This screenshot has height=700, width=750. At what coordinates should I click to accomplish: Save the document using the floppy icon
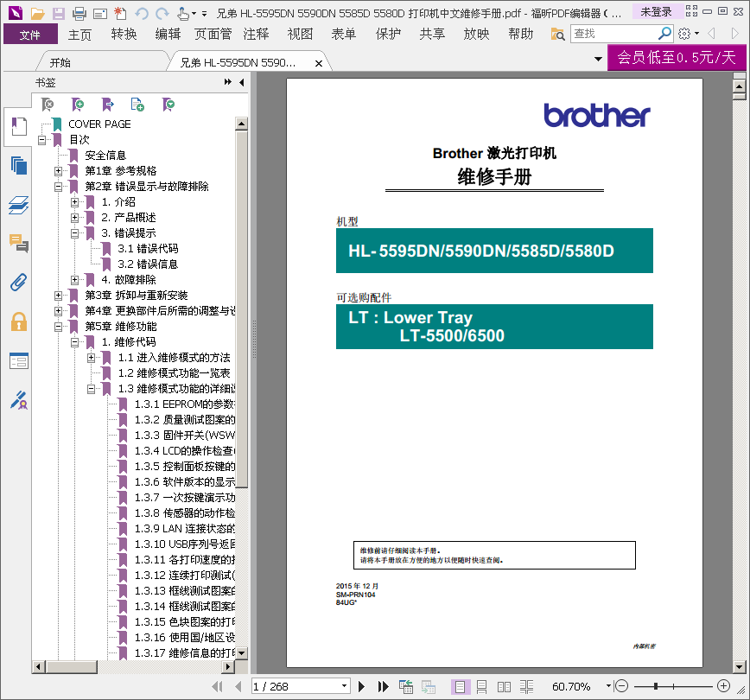pyautogui.click(x=59, y=14)
